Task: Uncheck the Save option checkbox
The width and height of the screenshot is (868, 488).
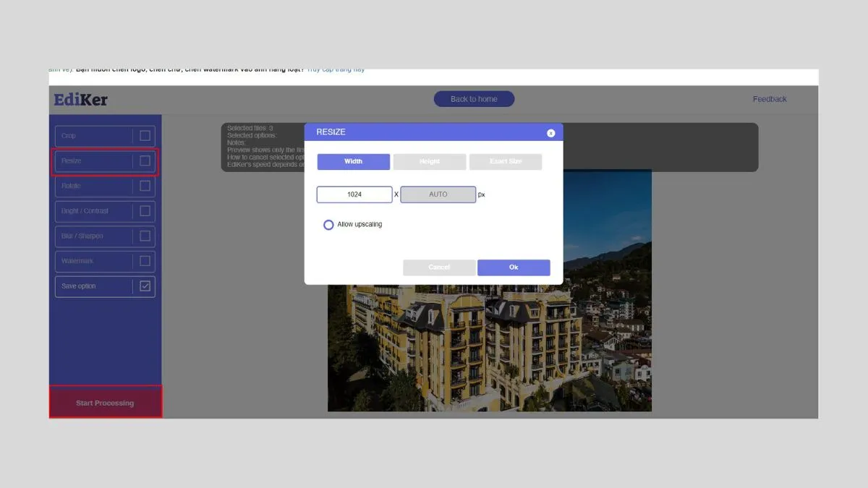Action: 146,286
